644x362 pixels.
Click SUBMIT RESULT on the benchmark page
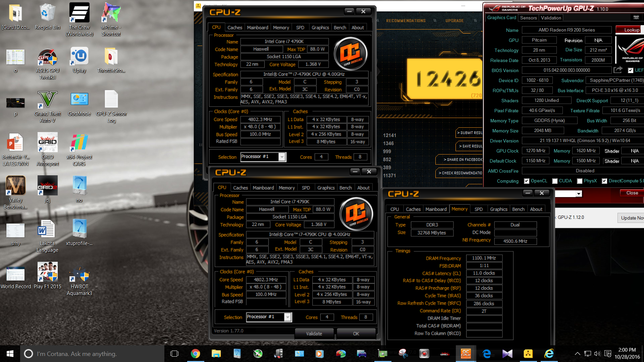click(x=470, y=133)
